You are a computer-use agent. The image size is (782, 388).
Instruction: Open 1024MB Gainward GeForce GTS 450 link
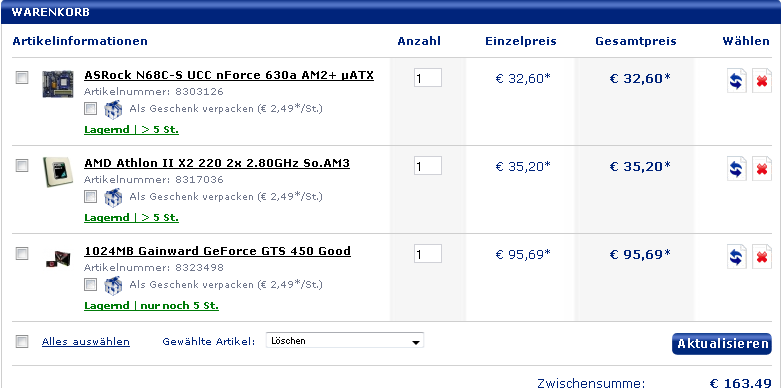(x=217, y=251)
